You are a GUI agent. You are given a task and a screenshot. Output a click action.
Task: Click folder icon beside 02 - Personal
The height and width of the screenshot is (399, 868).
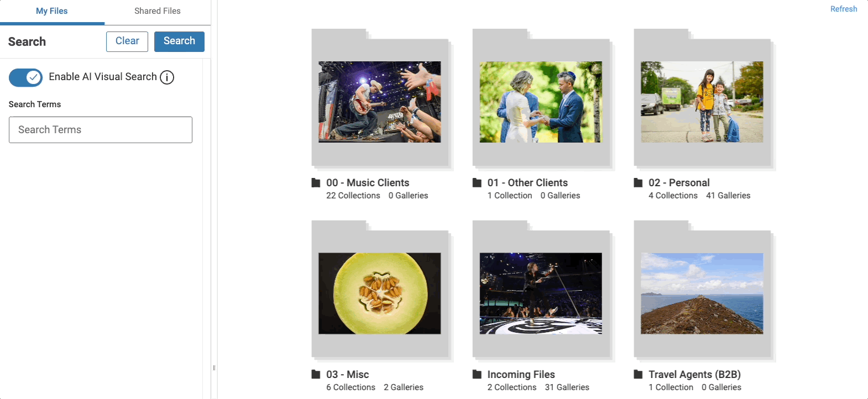coord(638,183)
